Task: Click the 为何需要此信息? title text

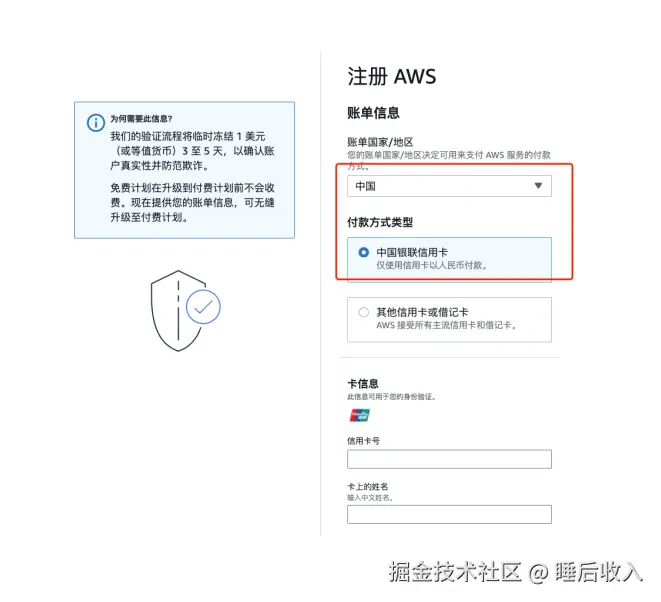Action: point(141,119)
